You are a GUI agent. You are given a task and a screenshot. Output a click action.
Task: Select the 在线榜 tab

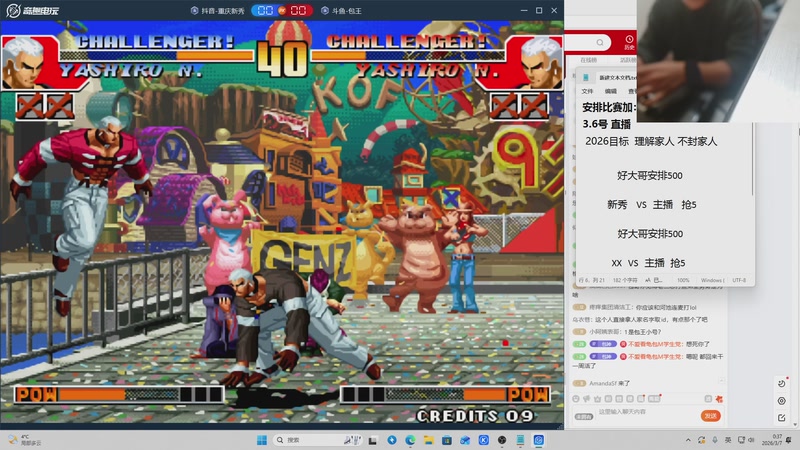pos(588,60)
